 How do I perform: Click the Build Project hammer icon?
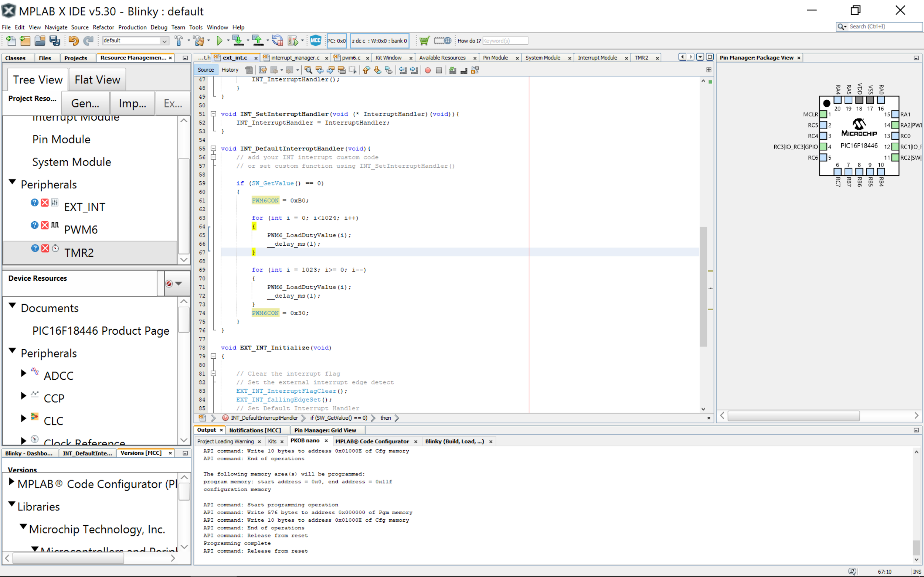point(179,41)
